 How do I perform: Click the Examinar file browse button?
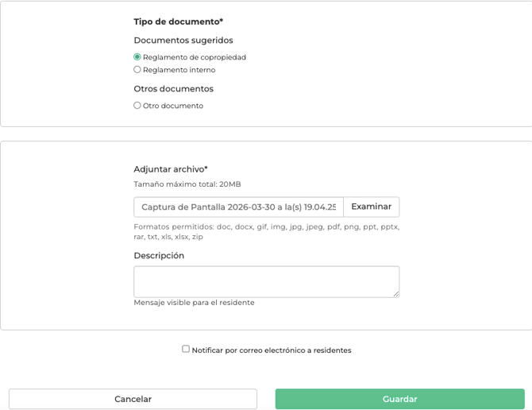(371, 207)
